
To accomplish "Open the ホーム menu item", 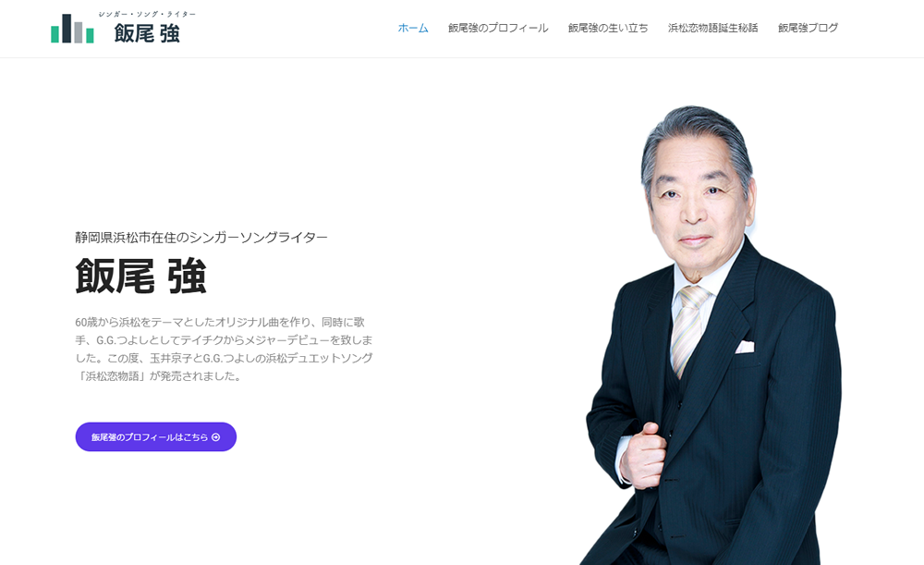I will tap(412, 28).
